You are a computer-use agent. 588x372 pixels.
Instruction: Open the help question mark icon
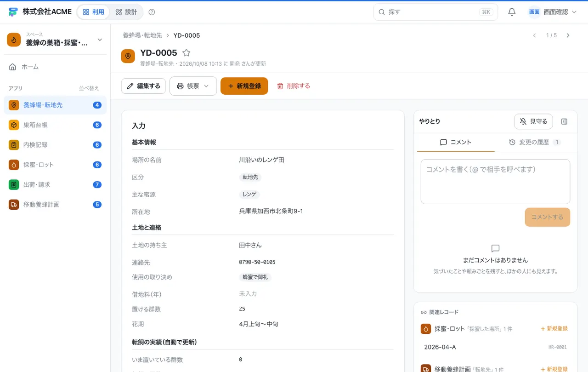click(x=152, y=12)
